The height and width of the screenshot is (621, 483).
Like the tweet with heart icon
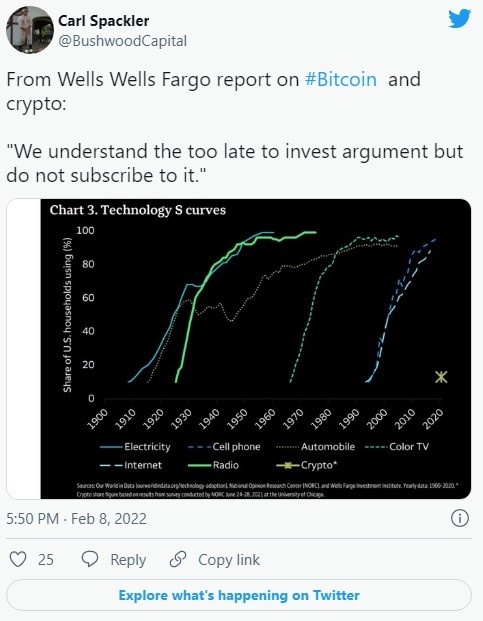coord(18,559)
